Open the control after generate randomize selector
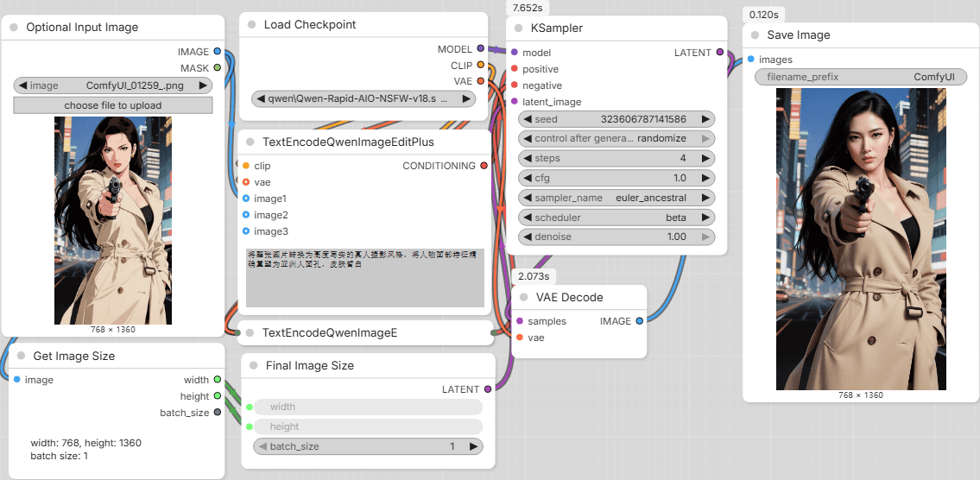 [x=616, y=138]
